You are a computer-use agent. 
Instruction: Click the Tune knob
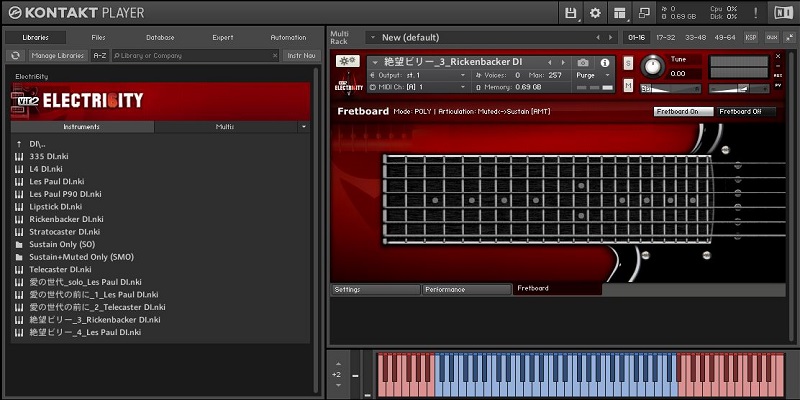pos(653,66)
